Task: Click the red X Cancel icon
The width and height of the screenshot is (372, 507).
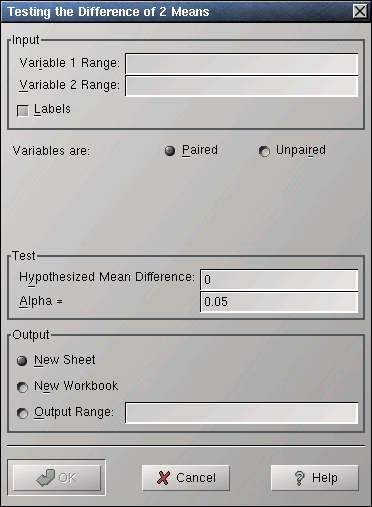Action: tap(163, 478)
